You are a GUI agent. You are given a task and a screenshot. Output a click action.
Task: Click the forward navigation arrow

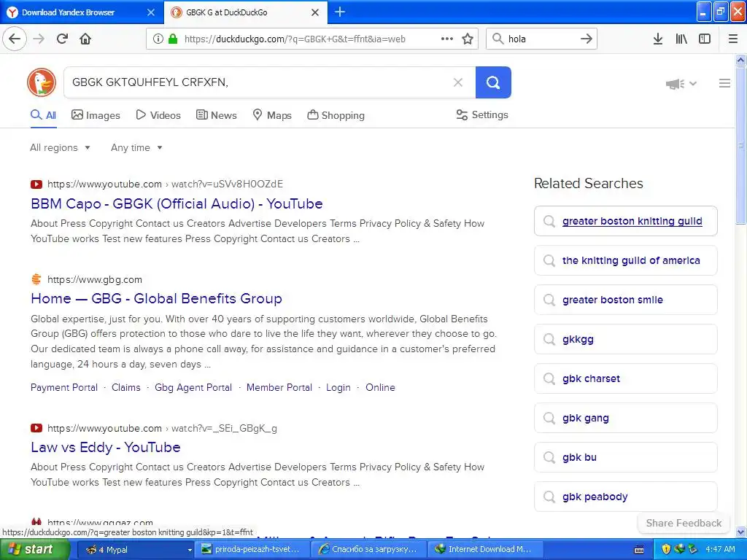tap(39, 39)
